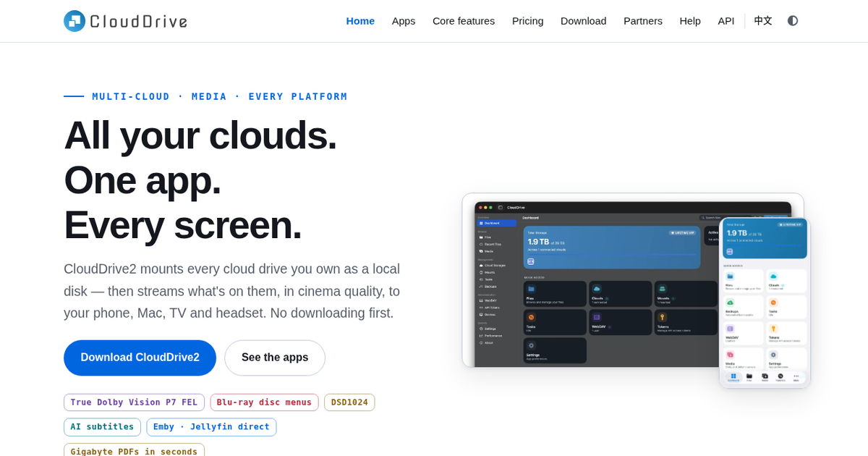Click the Settings gear card in desktop preview
The height and width of the screenshot is (456, 868).
coord(555,350)
